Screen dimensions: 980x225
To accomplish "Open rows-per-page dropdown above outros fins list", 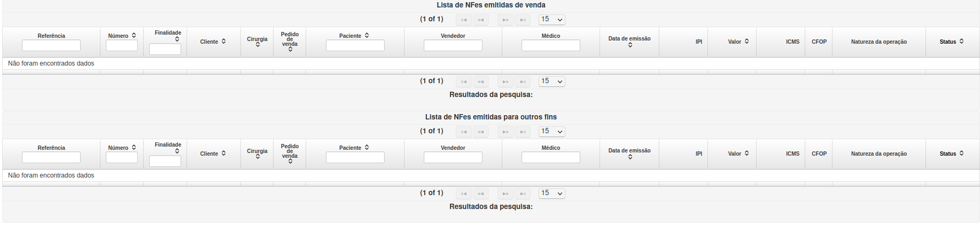I will (x=552, y=132).
